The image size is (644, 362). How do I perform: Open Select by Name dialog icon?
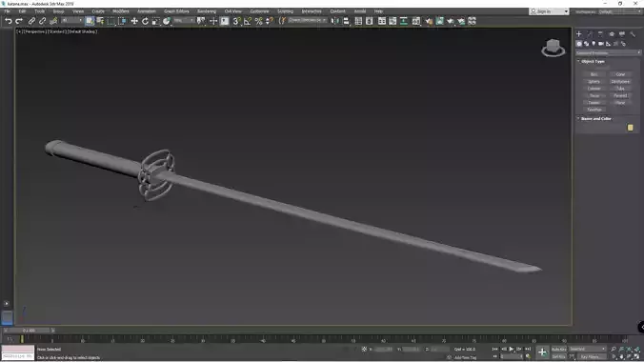pyautogui.click(x=100, y=21)
